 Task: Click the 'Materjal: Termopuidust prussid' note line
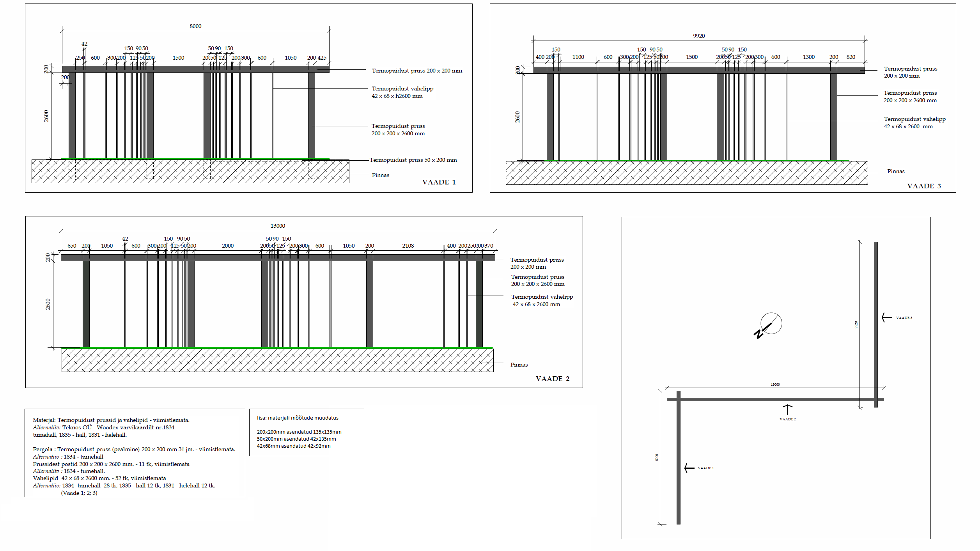point(111,420)
